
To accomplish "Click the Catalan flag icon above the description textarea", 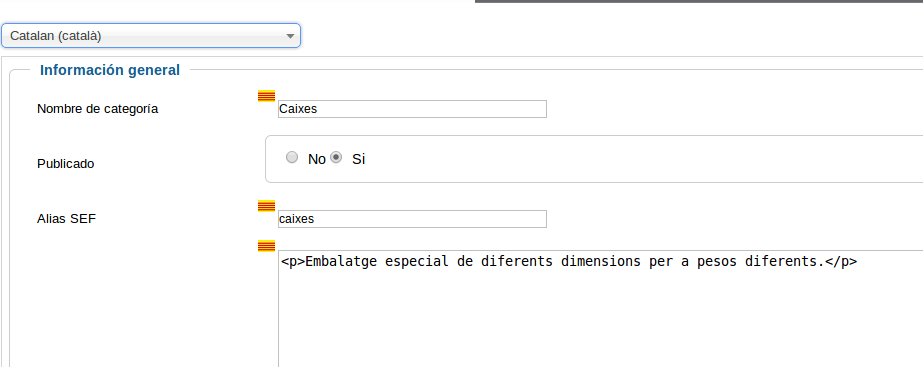I will [267, 246].
